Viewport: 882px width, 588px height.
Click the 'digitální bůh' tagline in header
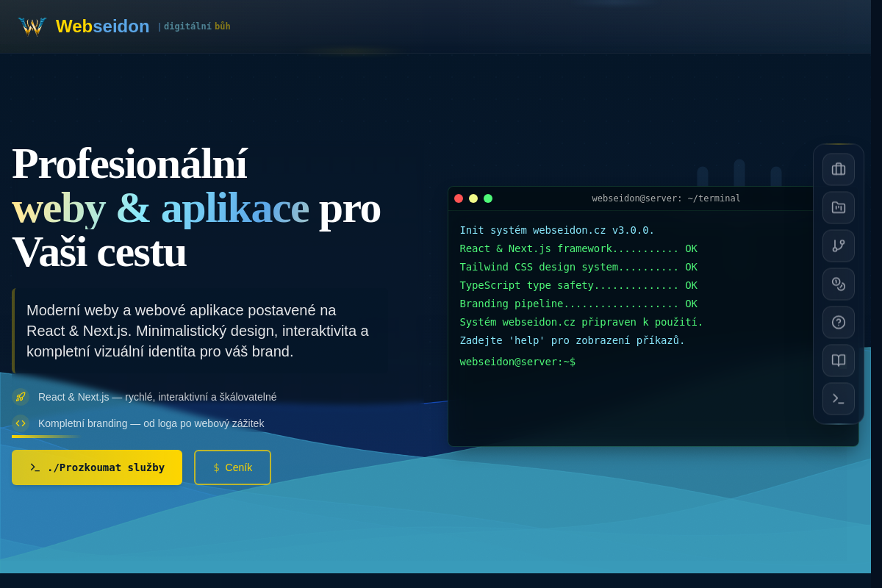(197, 26)
